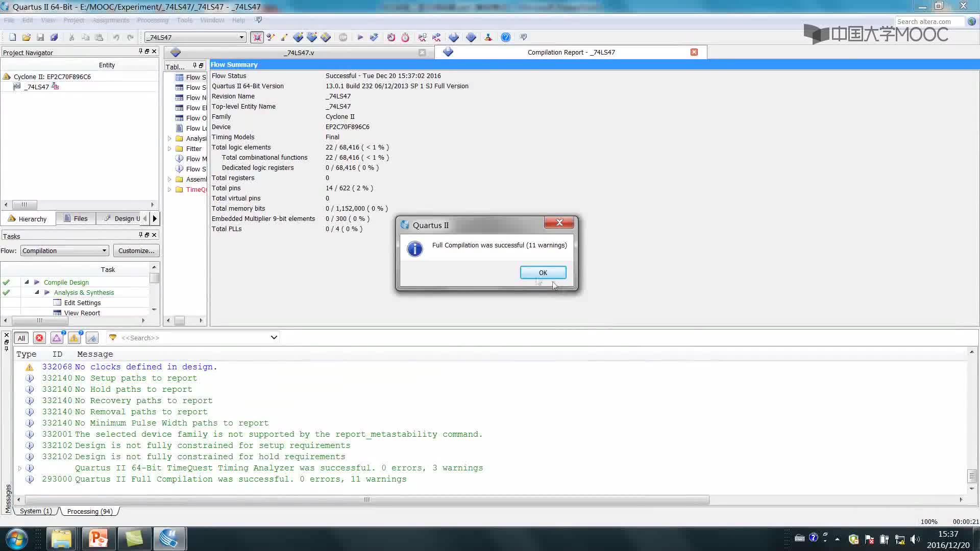Switch to the Files tab
The width and height of the screenshot is (980, 551).
[80, 218]
